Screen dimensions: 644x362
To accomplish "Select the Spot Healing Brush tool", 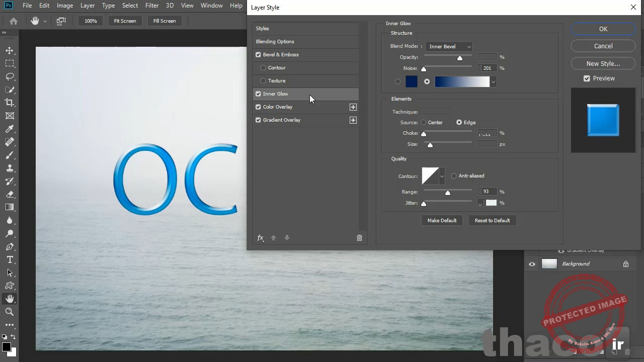I will (10, 142).
